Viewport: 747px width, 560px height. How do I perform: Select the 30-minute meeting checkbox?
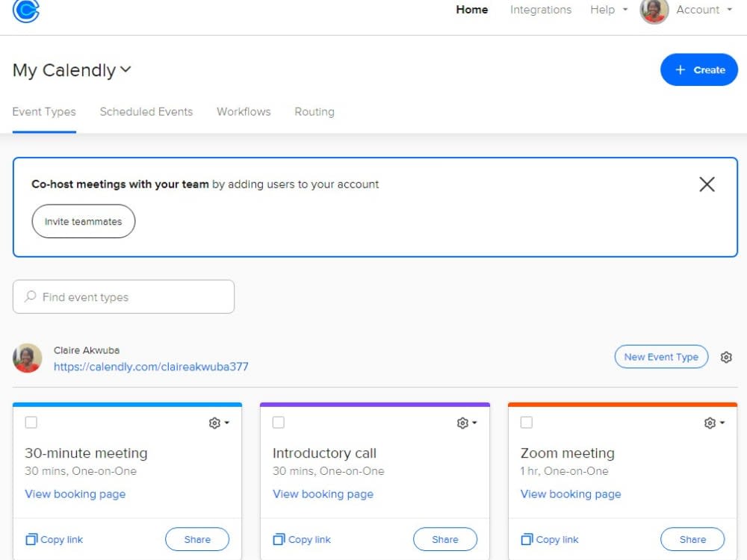[31, 423]
